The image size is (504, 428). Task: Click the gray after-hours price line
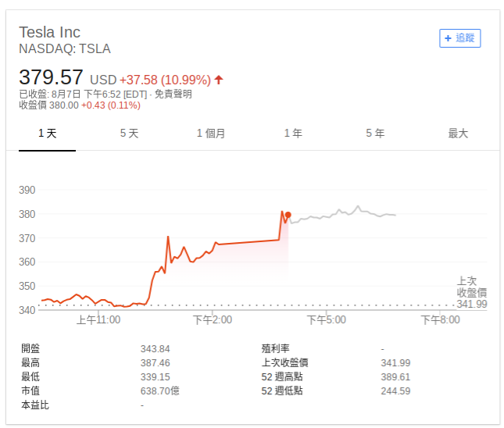point(343,214)
